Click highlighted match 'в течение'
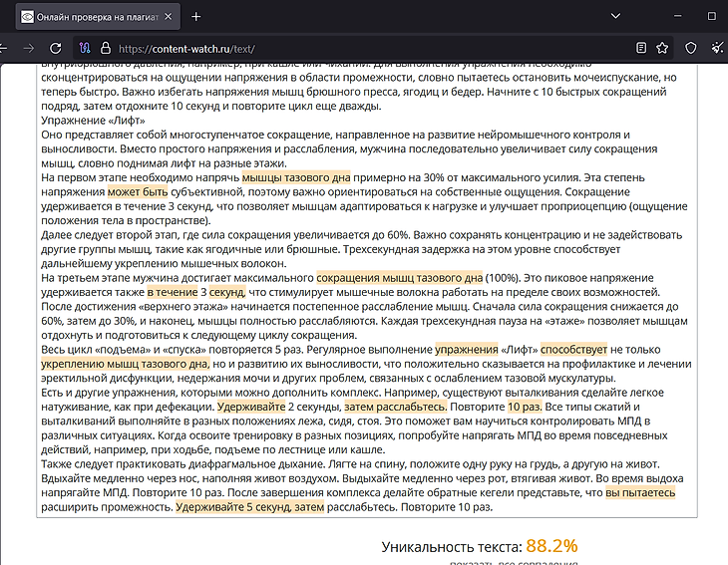The width and height of the screenshot is (728, 565). (173, 292)
